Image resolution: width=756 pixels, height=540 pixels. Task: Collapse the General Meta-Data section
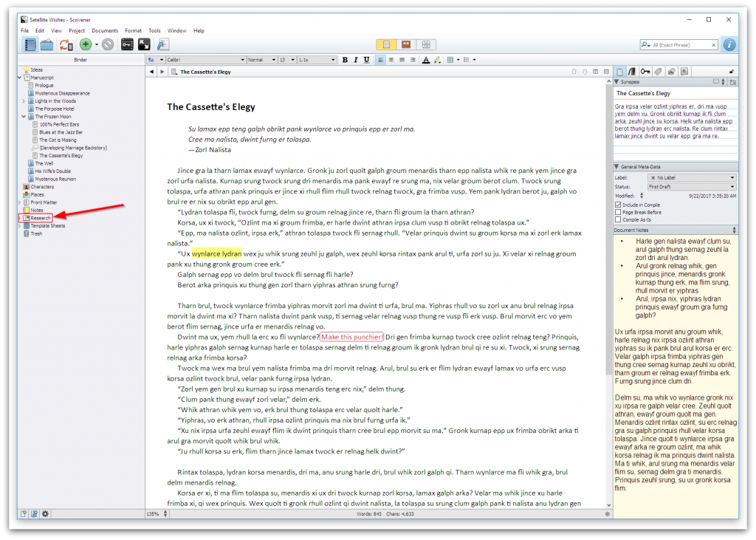point(616,166)
